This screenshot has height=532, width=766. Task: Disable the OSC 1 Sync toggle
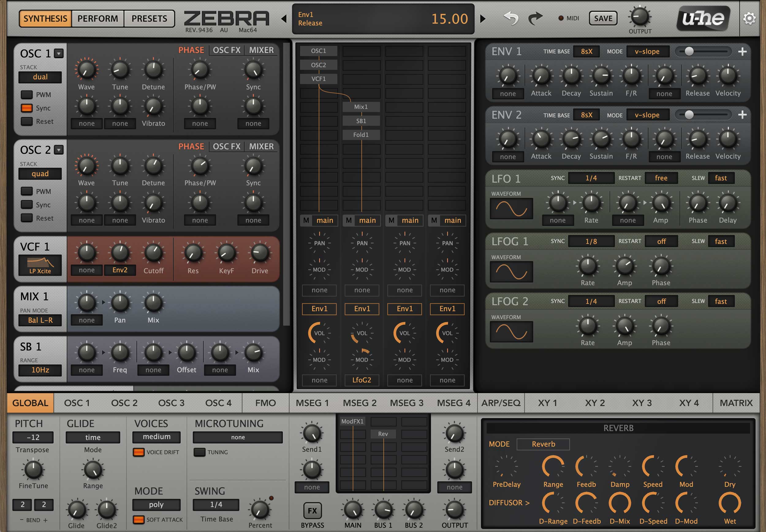tap(27, 108)
